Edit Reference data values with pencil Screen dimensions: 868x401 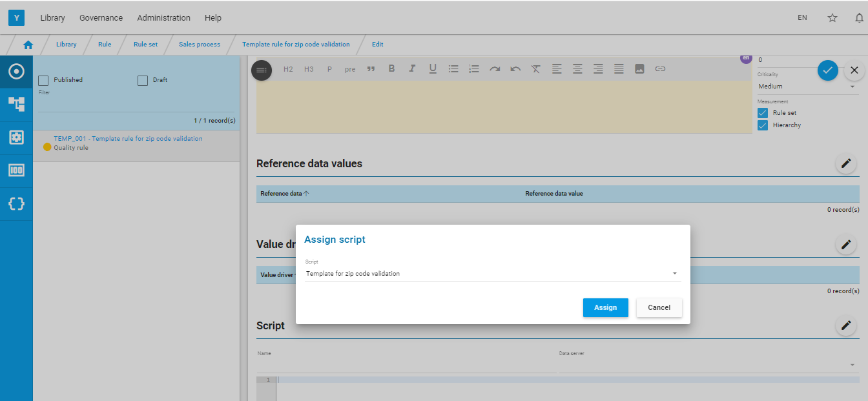[x=845, y=164]
